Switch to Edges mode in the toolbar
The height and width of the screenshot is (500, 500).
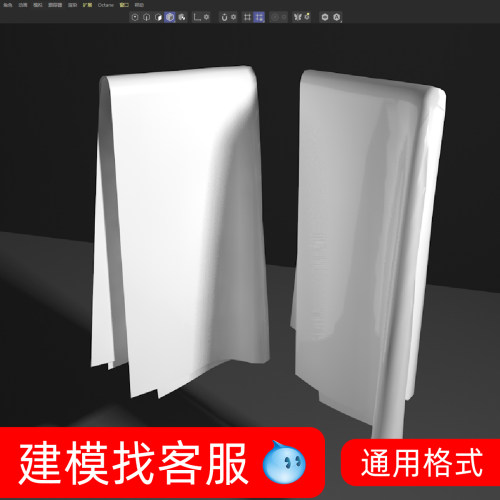click(146, 17)
